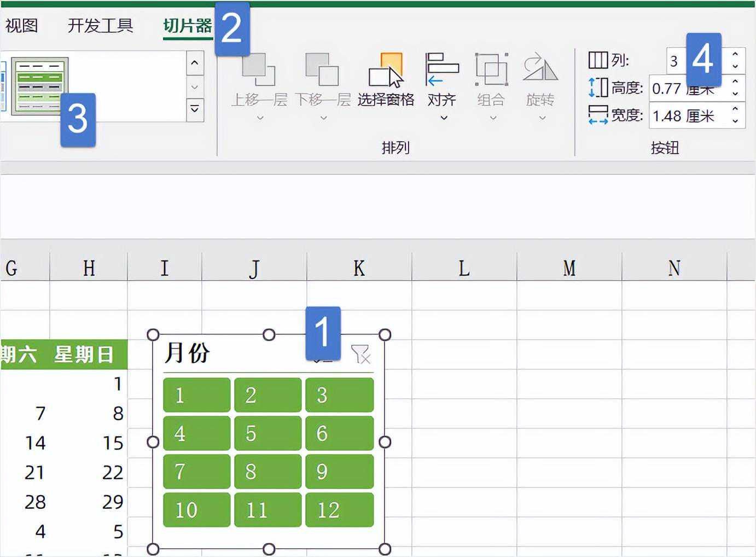The height and width of the screenshot is (557, 756).
Task: Click the Send Backward (下移一层) icon
Action: pyautogui.click(x=322, y=69)
